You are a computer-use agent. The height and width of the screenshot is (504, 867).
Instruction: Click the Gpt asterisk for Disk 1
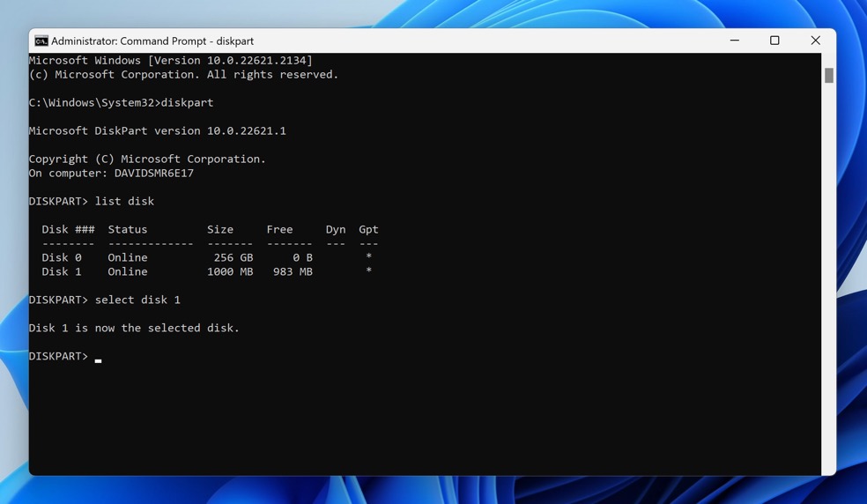tap(369, 270)
